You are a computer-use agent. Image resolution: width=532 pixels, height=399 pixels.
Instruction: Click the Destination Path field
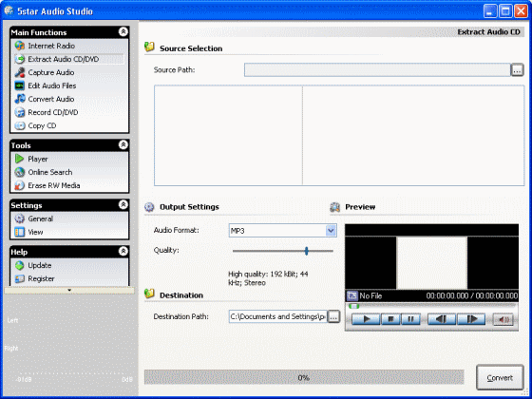tap(277, 316)
